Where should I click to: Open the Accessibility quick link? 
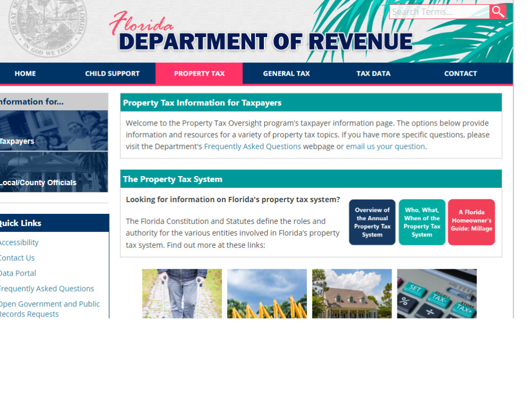click(x=19, y=243)
